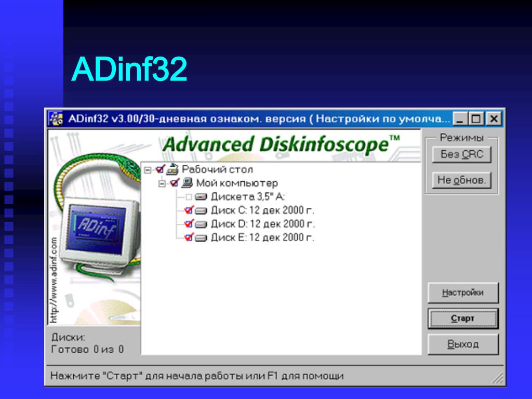The height and width of the screenshot is (399, 532).
Task: Click the floppy drive icon for Дискета 3,5" A:
Action: click(201, 197)
